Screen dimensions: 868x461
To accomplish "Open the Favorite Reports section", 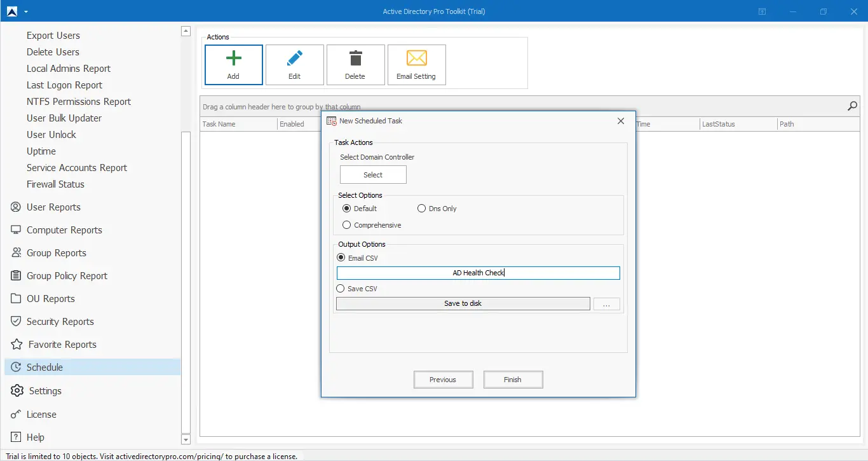I will (x=62, y=345).
